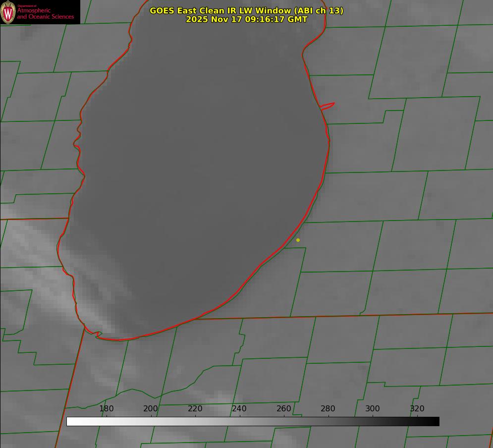Click the 320 colorbar tick label
The image size is (493, 448).
click(417, 409)
